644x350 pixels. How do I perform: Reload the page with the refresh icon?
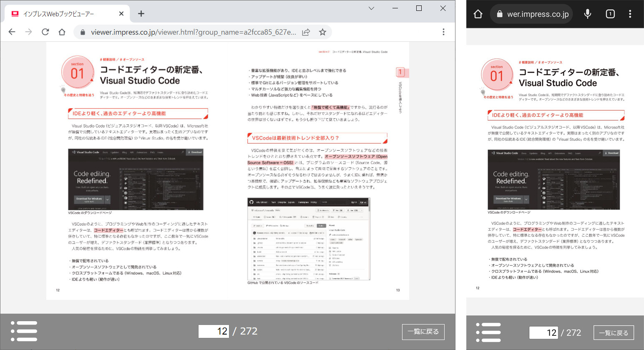tap(45, 31)
